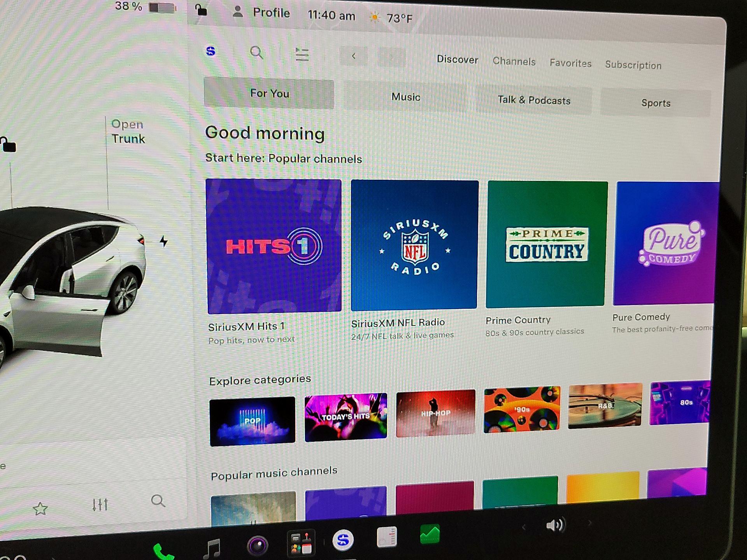
Task: Open the Favorites tab
Action: tap(570, 63)
